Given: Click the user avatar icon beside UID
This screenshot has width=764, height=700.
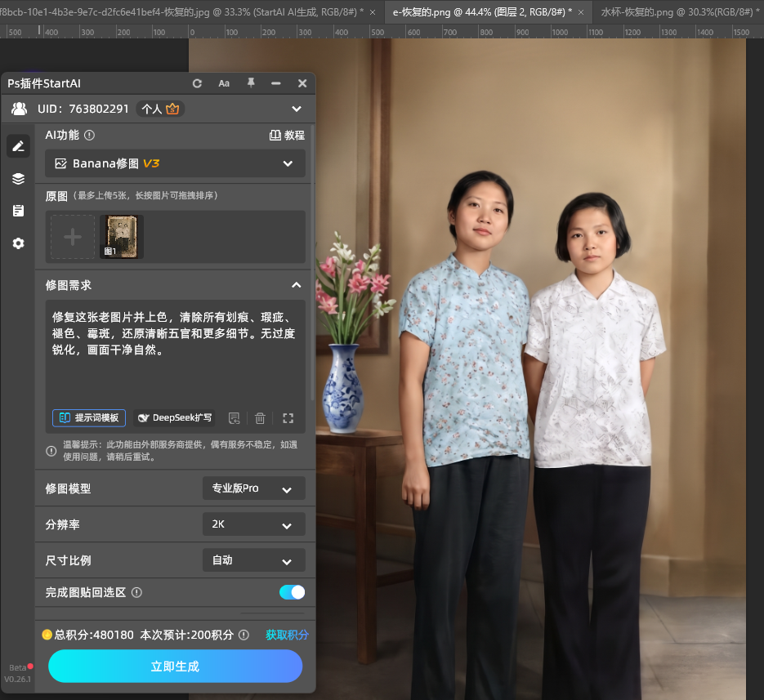Looking at the screenshot, I should tap(20, 109).
